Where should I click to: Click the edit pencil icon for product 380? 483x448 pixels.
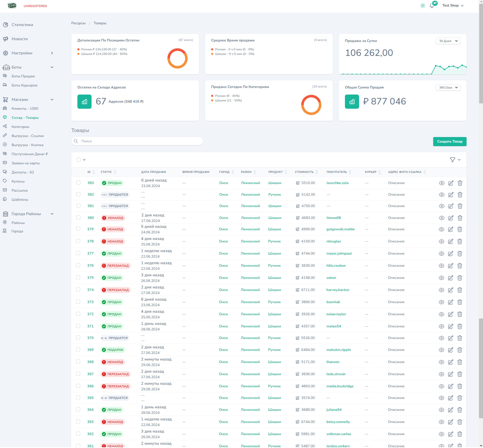(x=451, y=218)
